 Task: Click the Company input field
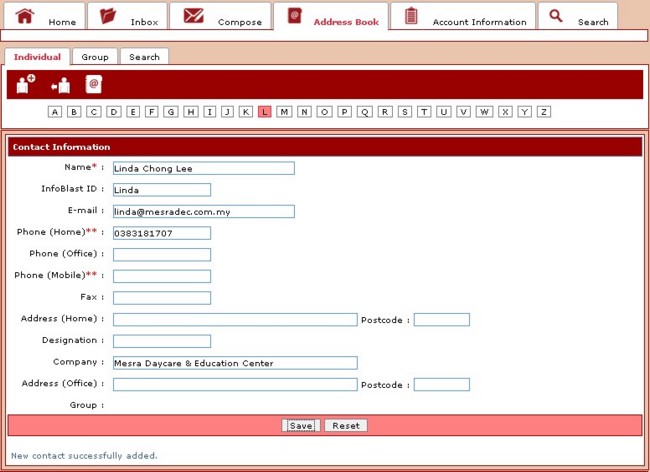pos(235,363)
